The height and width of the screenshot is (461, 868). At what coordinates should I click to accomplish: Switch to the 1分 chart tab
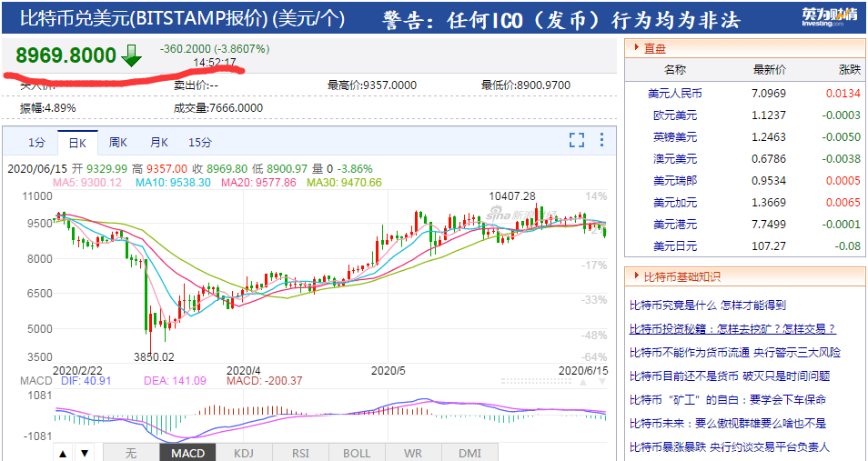click(x=37, y=142)
